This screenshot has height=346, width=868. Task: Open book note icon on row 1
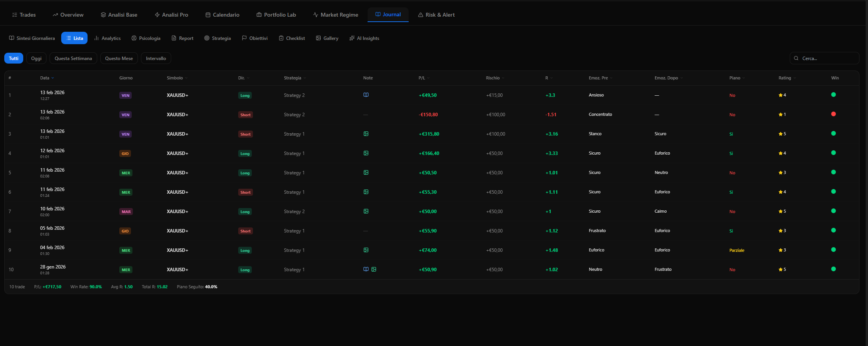pyautogui.click(x=366, y=95)
